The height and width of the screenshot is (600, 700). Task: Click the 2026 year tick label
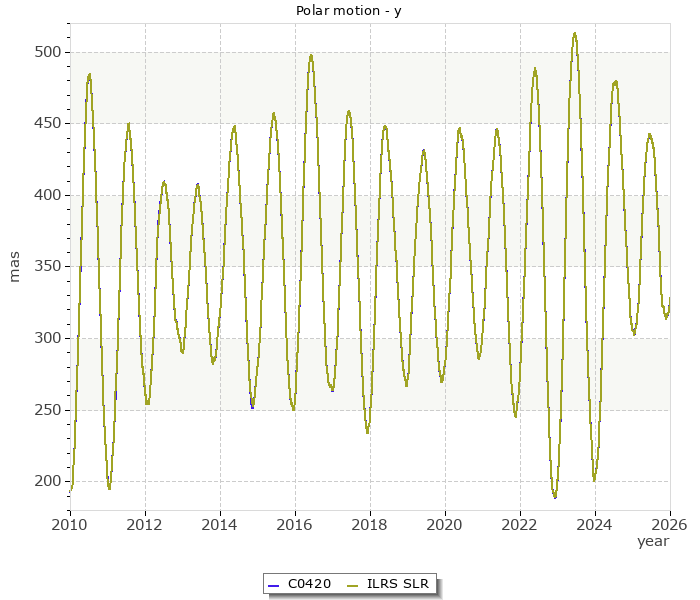click(x=669, y=523)
